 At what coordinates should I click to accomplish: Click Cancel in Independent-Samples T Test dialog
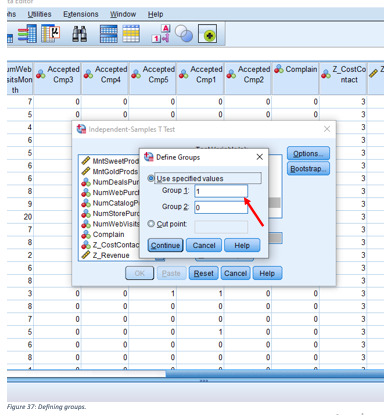235,273
